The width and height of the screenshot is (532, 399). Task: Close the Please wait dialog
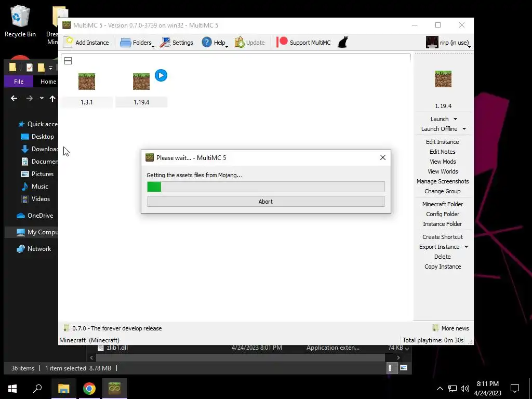(383, 157)
